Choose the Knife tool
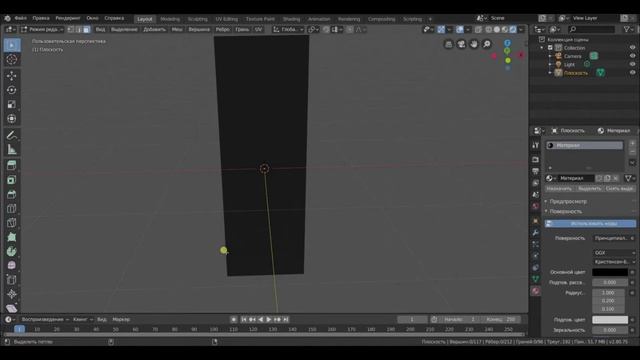This screenshot has height=360, width=640. pyautogui.click(x=12, y=222)
